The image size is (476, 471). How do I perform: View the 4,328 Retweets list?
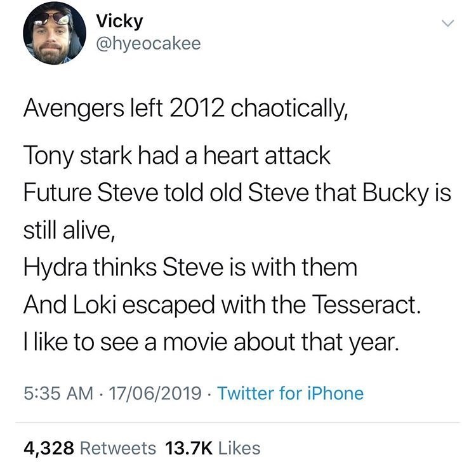89,448
